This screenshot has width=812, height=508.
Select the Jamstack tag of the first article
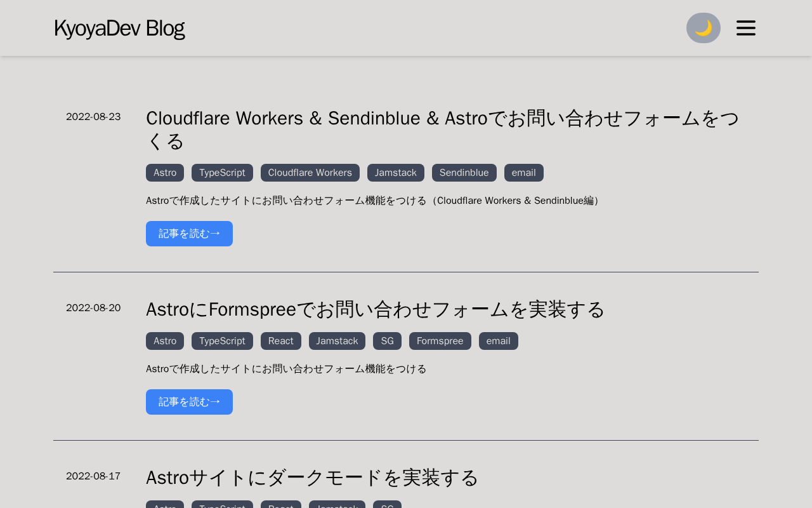pyautogui.click(x=395, y=173)
